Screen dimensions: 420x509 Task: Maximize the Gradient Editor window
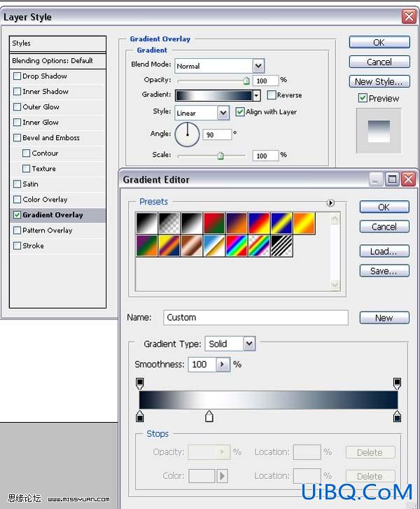[x=393, y=179]
